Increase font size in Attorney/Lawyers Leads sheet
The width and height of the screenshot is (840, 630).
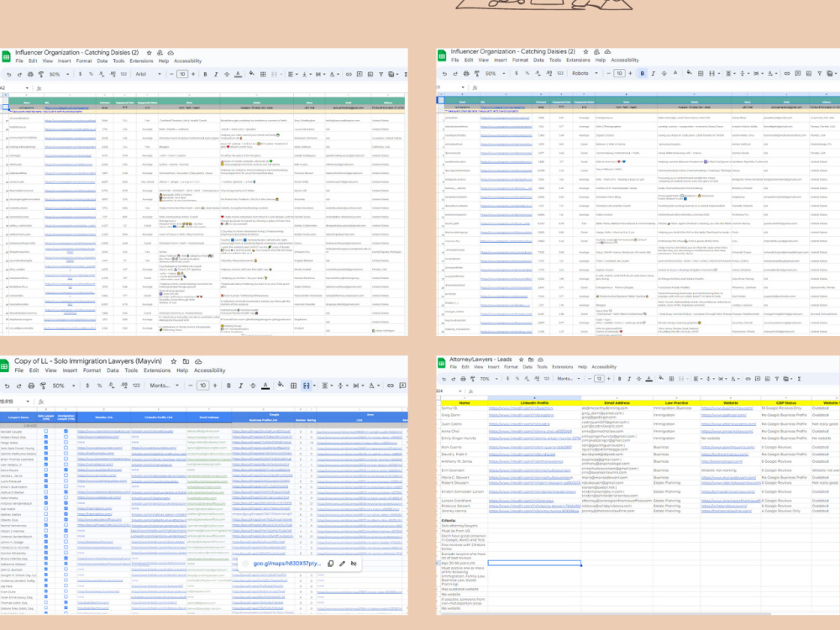click(608, 379)
